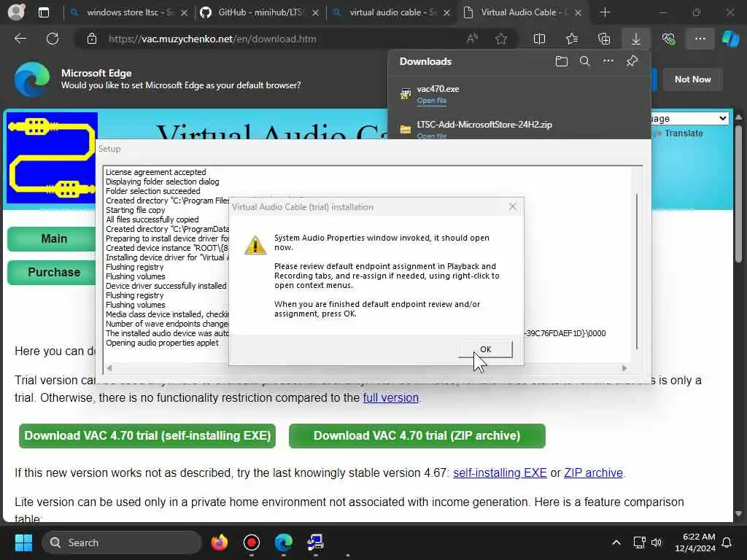
Task: Follow the full version link
Action: [391, 397]
